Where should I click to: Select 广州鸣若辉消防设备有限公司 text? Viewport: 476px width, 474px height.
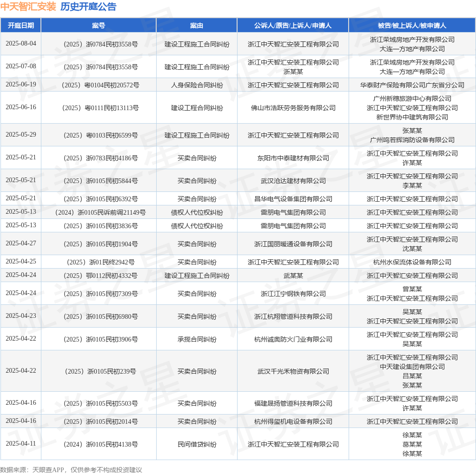point(412,139)
